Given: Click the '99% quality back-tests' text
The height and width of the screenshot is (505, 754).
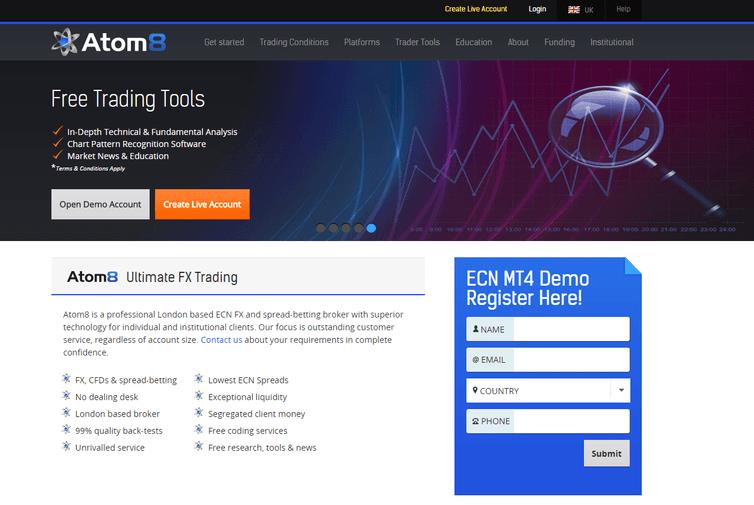Looking at the screenshot, I should [119, 430].
